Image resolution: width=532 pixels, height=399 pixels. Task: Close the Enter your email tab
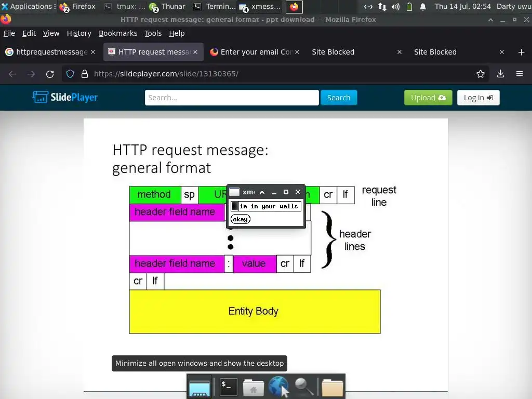point(297,52)
